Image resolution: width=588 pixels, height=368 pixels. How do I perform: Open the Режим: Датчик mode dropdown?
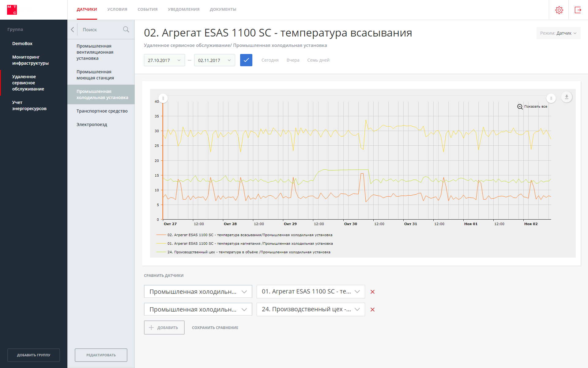558,33
